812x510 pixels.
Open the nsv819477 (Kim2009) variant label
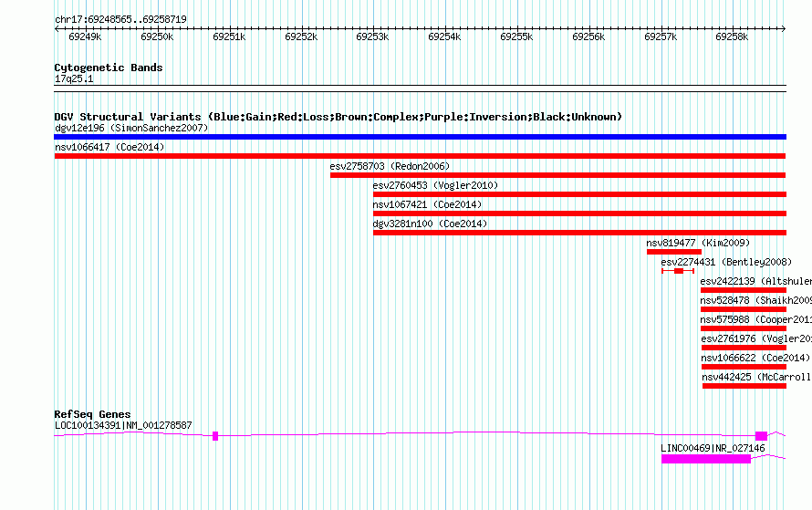698,243
